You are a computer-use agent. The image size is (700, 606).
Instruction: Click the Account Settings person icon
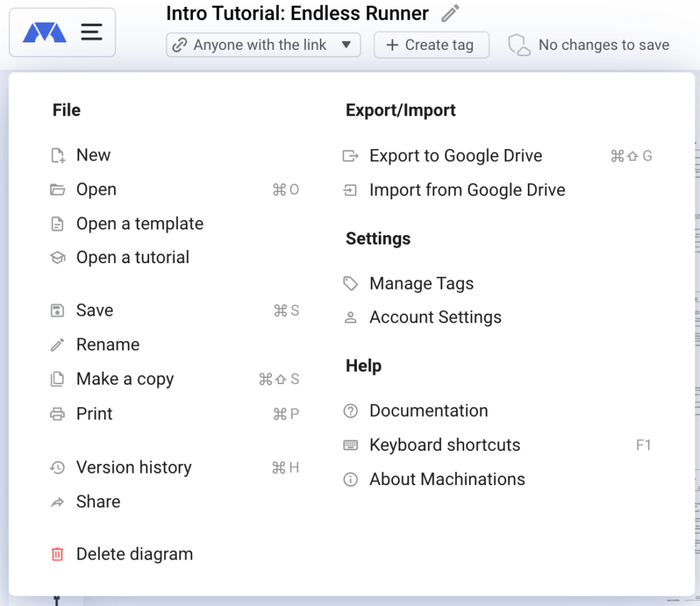point(351,317)
